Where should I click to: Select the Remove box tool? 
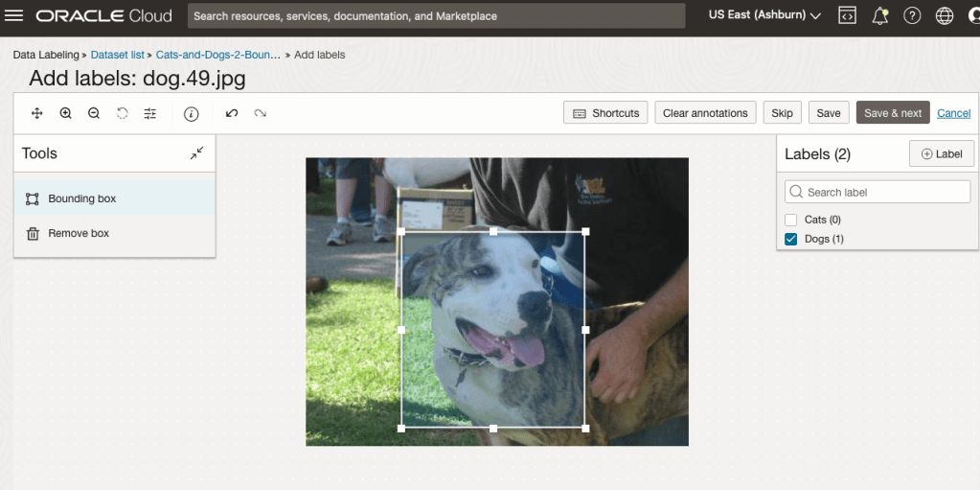pos(79,233)
